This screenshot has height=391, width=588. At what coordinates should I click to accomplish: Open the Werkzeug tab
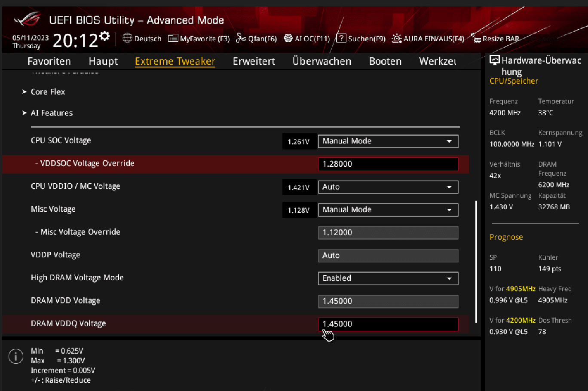click(x=438, y=61)
